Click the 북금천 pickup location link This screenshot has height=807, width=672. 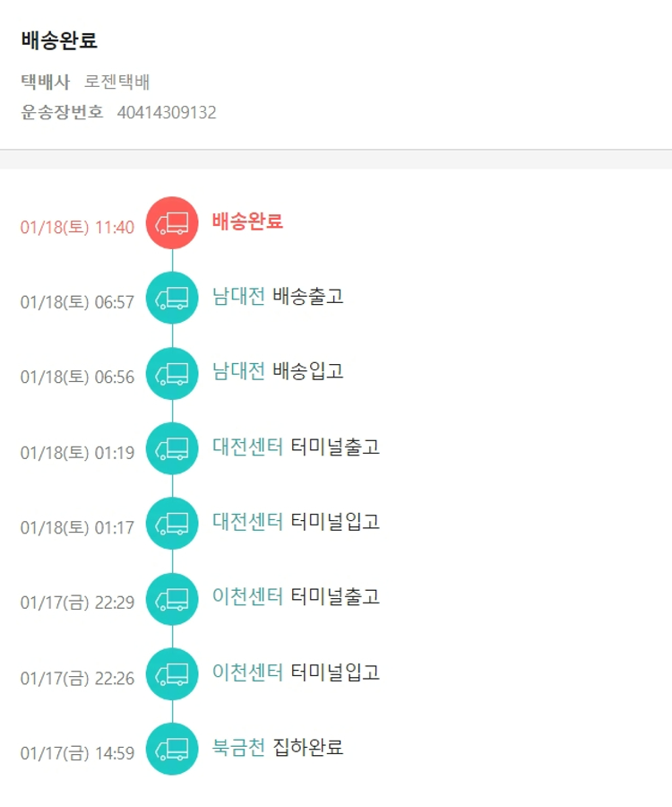tap(238, 747)
